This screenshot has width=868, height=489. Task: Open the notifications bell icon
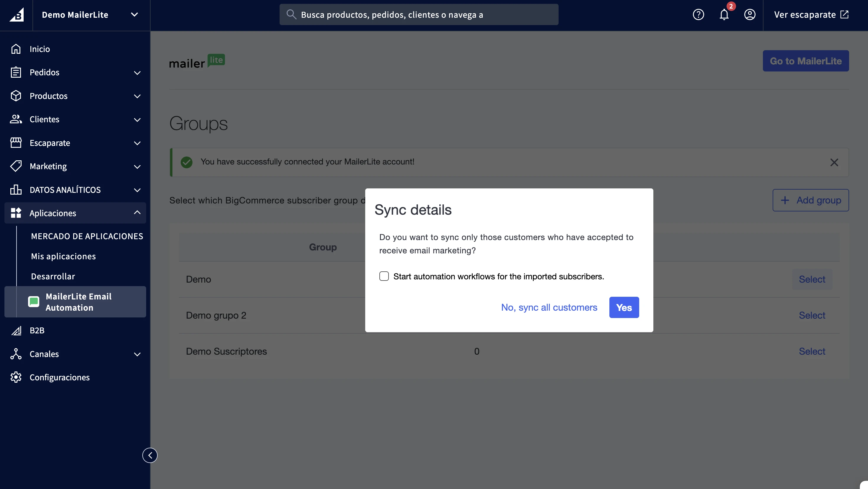click(724, 14)
